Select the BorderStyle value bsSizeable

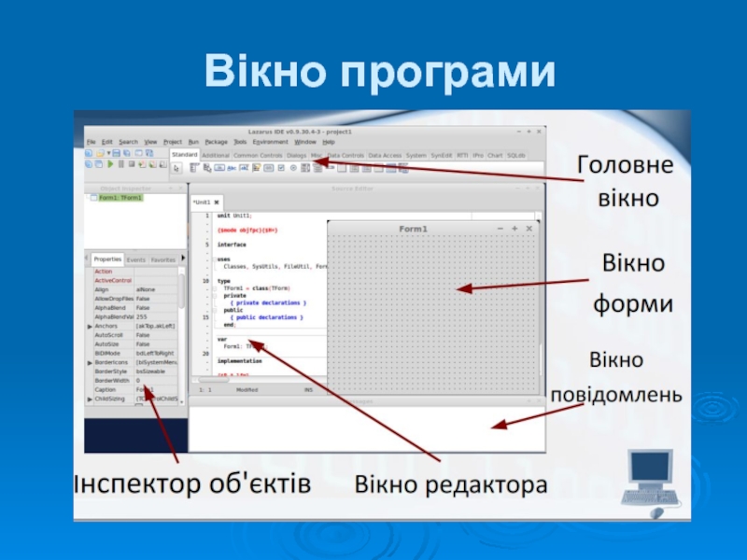[156, 371]
